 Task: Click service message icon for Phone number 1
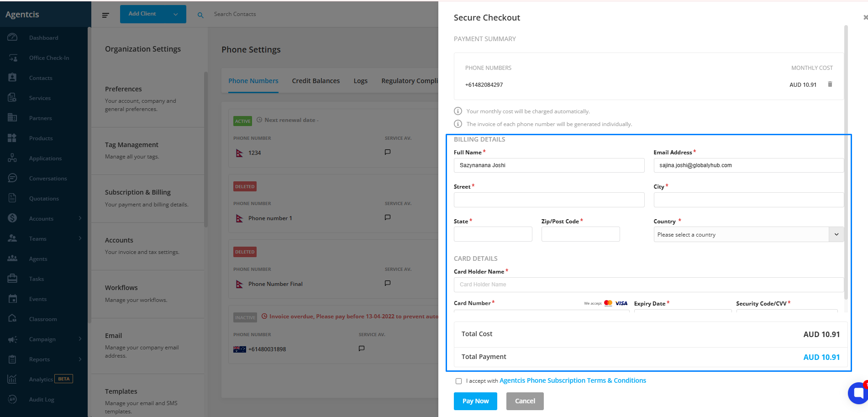click(388, 217)
